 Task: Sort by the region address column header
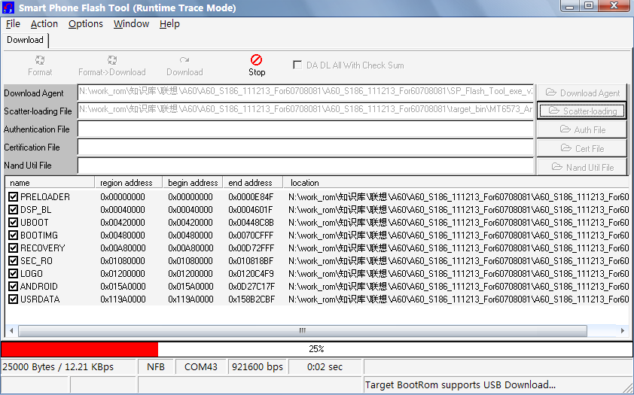click(128, 183)
